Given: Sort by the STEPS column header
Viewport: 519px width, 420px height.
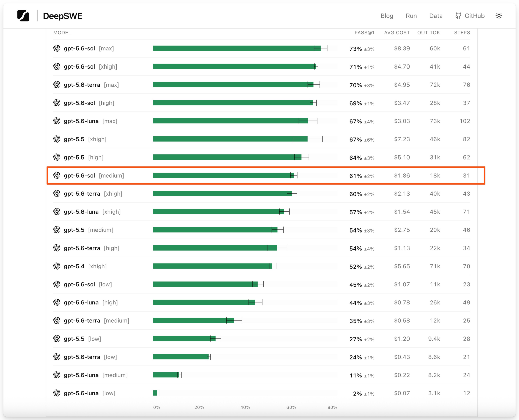Looking at the screenshot, I should [x=462, y=33].
